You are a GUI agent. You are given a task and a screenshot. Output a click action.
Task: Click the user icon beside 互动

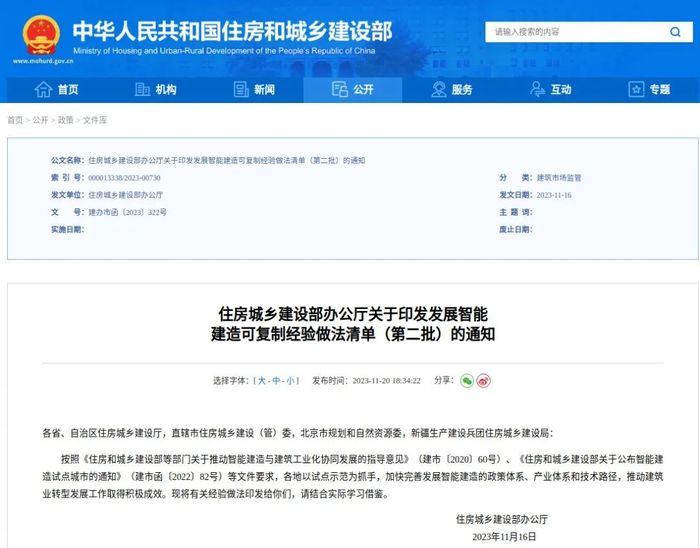coord(538,89)
